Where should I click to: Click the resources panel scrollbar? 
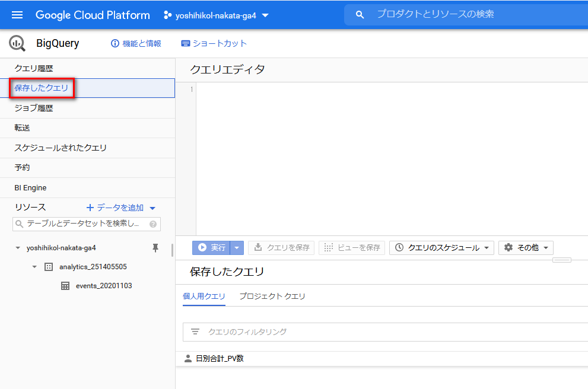[172, 250]
